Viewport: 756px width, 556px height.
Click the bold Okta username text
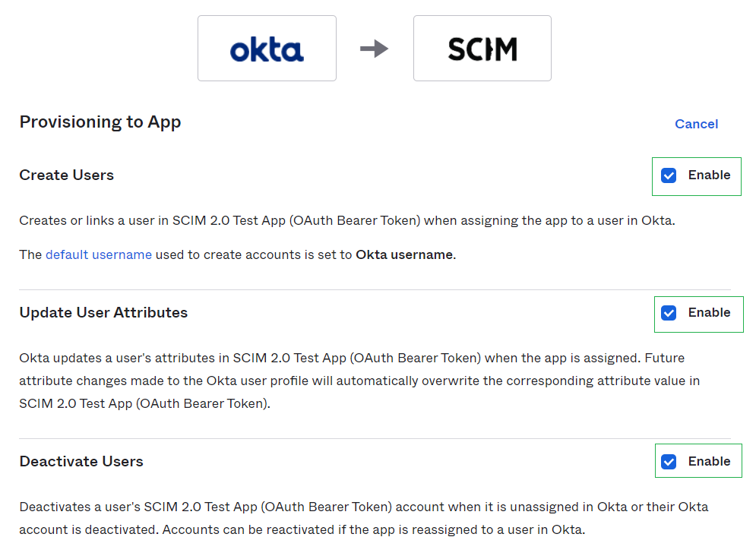pos(404,254)
